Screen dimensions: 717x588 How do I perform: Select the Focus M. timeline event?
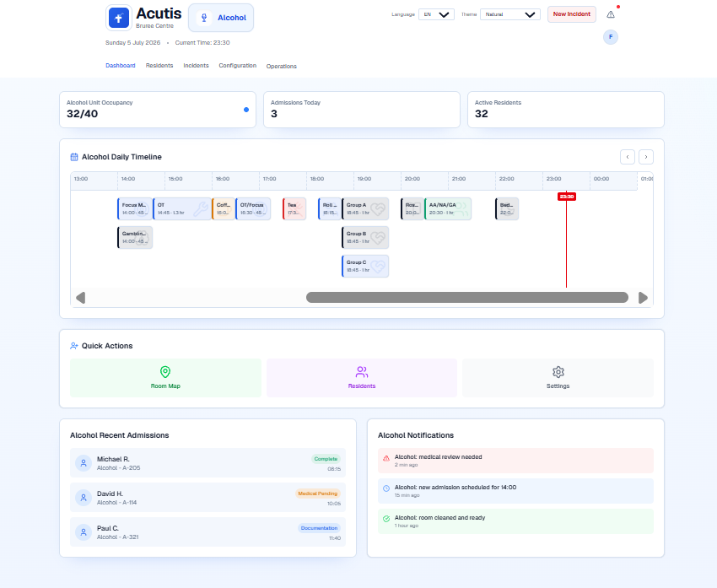(x=135, y=209)
